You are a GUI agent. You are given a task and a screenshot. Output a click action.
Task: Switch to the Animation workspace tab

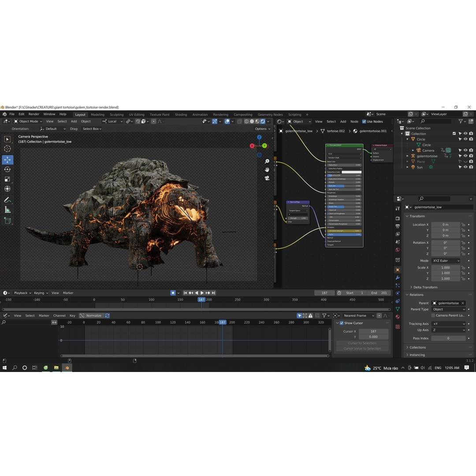click(200, 115)
